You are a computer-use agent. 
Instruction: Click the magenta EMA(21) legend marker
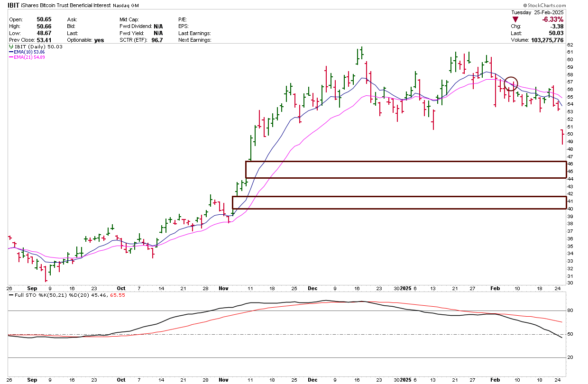coord(11,57)
